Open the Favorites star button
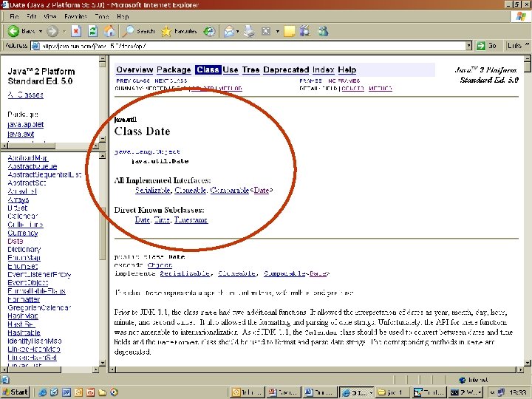Image resolution: width=532 pixels, height=399 pixels. click(x=179, y=31)
